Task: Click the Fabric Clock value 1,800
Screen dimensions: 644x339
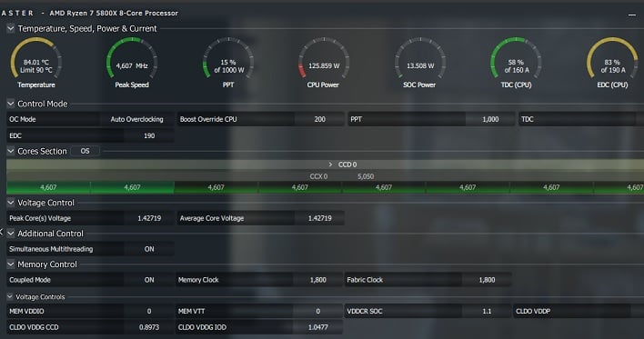Action: pyautogui.click(x=487, y=280)
